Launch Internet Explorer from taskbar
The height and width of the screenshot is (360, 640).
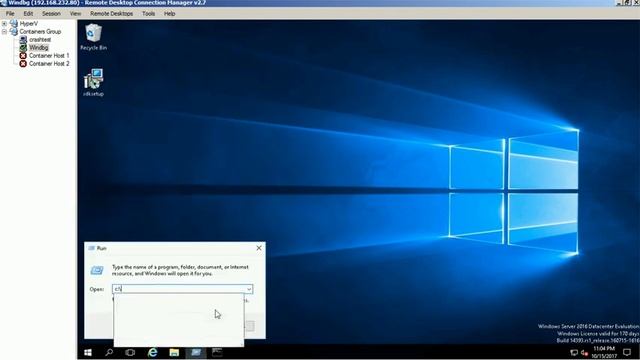(x=152, y=352)
